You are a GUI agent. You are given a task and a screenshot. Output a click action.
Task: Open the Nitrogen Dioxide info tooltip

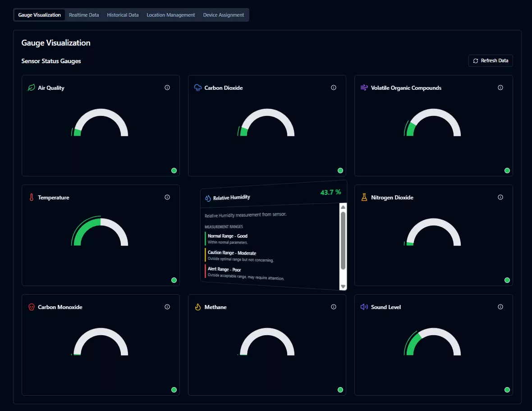pyautogui.click(x=500, y=197)
